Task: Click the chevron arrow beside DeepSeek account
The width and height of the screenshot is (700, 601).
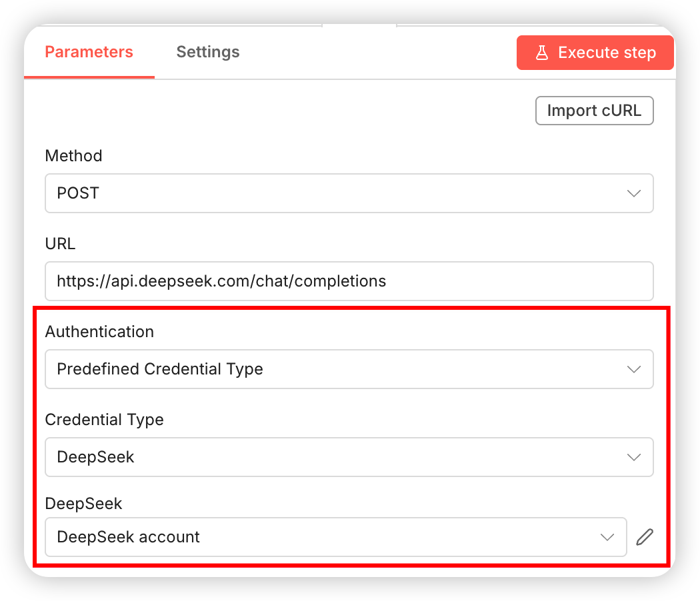Action: 607,537
